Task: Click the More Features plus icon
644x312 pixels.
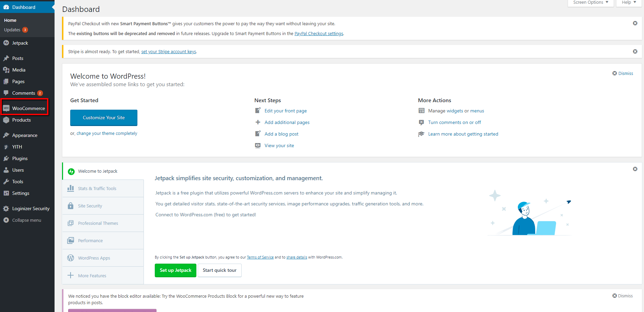Action: tap(71, 275)
